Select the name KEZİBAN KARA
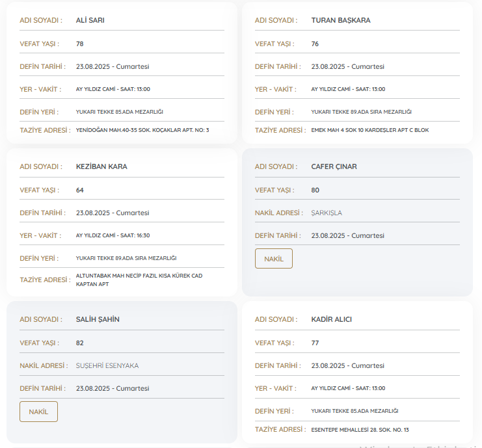Viewport: 482px width, 448px height. [x=101, y=166]
